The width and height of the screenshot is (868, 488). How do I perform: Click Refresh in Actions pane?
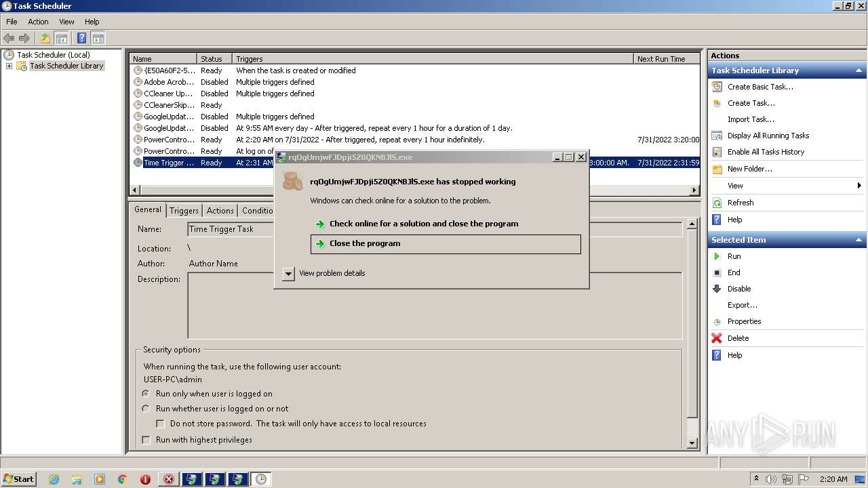741,203
